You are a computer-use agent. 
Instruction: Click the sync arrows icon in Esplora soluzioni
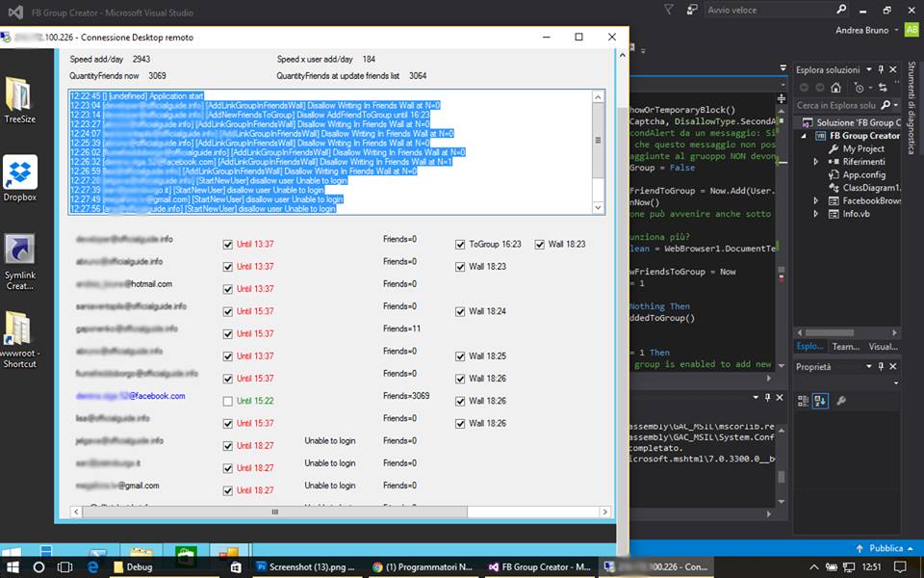[883, 88]
